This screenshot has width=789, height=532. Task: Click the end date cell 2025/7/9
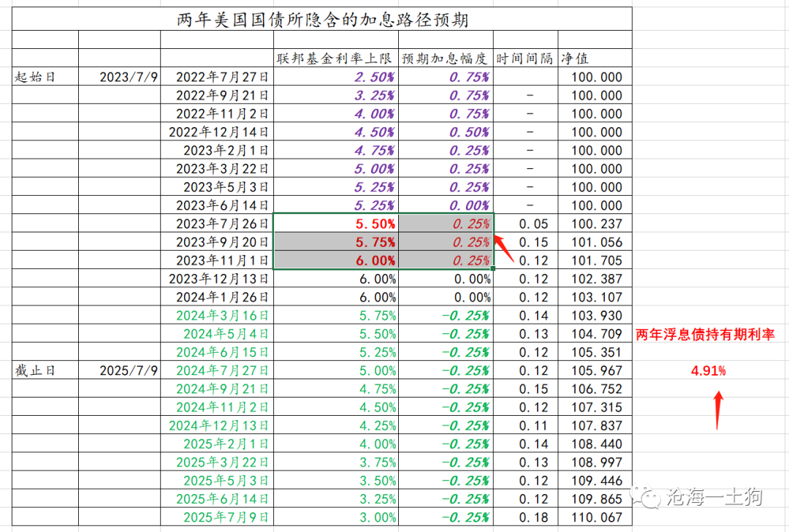tap(119, 370)
